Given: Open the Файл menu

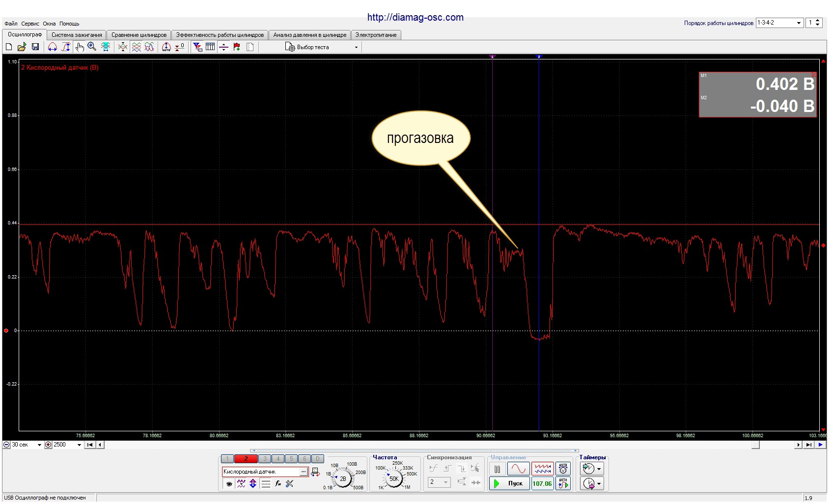Looking at the screenshot, I should click(11, 24).
